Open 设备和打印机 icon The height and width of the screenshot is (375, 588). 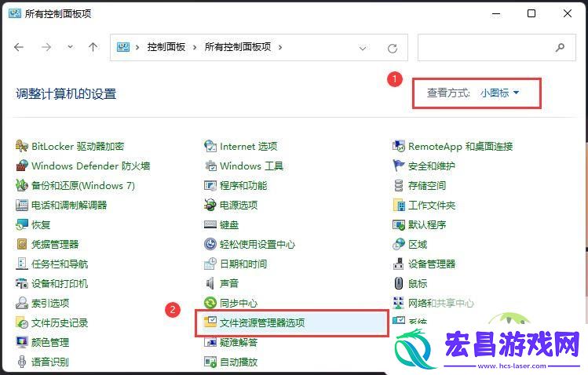tap(22, 283)
